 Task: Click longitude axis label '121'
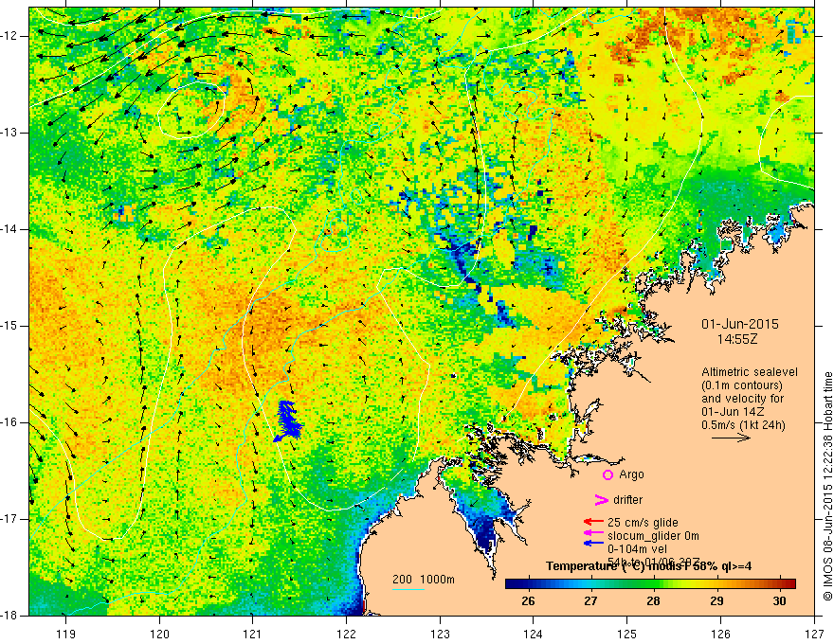253,634
